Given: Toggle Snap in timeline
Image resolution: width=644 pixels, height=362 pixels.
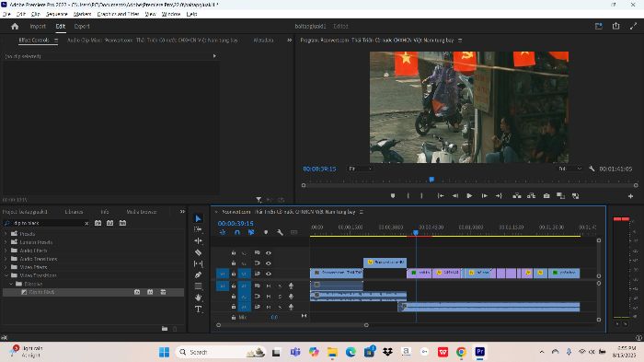Looking at the screenshot, I should pos(237,232).
